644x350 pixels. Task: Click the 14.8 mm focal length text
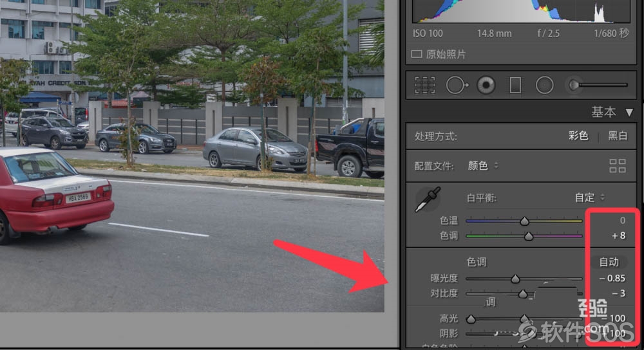(494, 33)
